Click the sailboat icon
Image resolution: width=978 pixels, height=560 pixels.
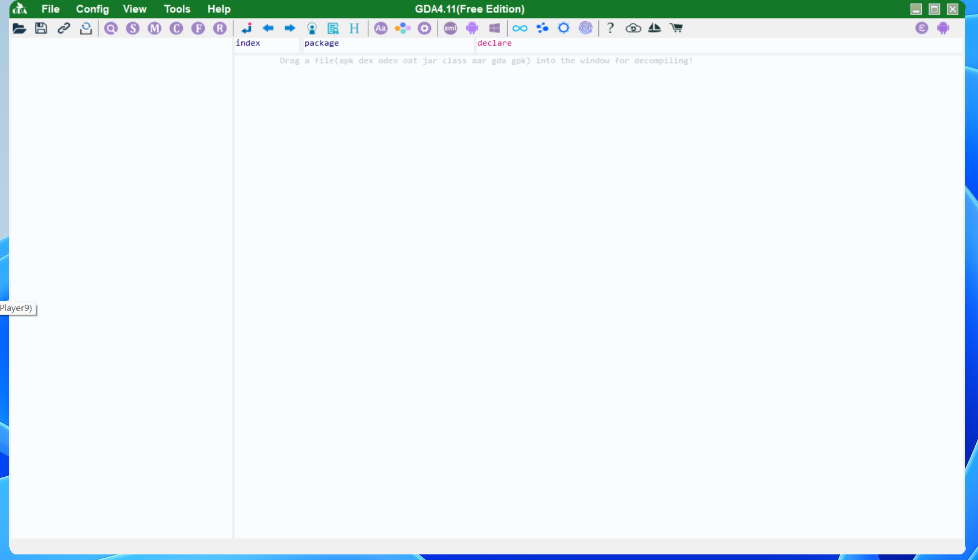(655, 28)
